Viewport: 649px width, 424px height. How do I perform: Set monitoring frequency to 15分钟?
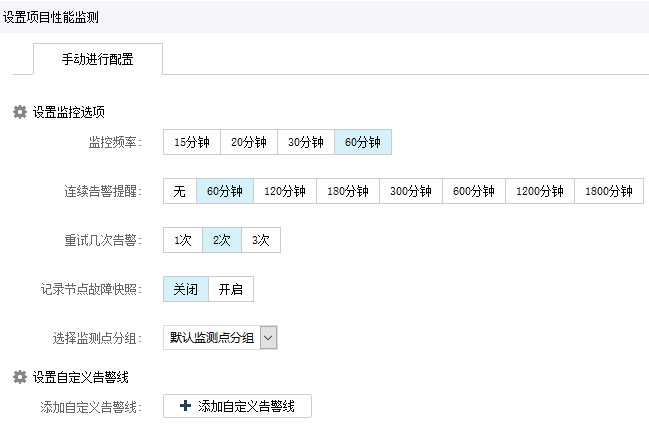point(192,142)
